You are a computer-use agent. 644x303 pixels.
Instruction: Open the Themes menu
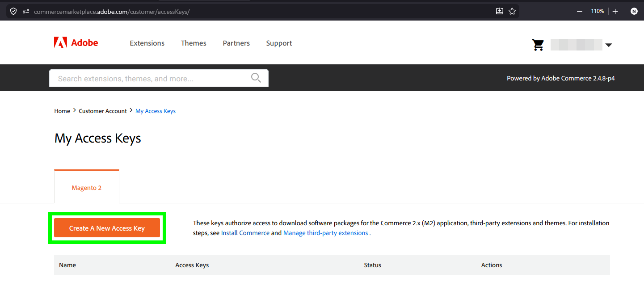point(194,43)
